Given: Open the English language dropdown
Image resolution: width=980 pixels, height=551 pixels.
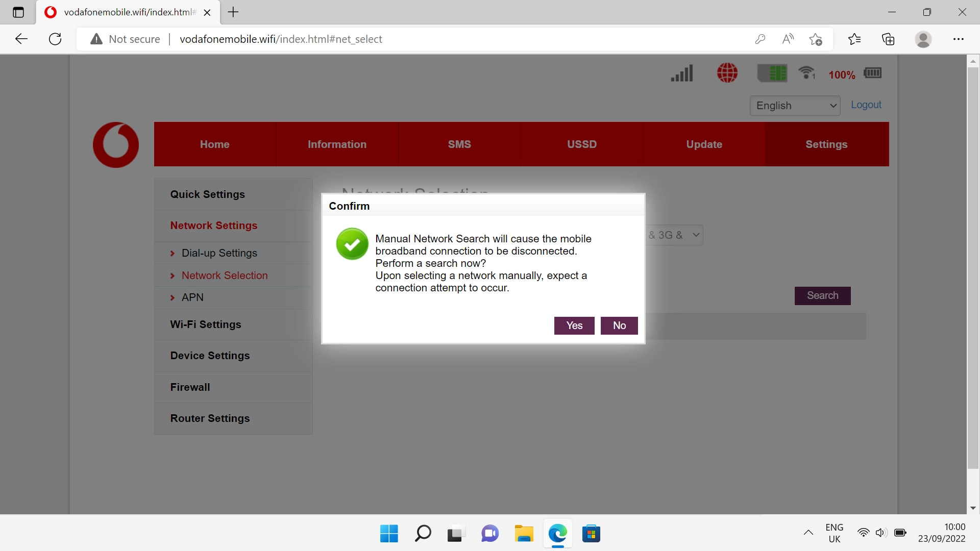Looking at the screenshot, I should tap(795, 106).
